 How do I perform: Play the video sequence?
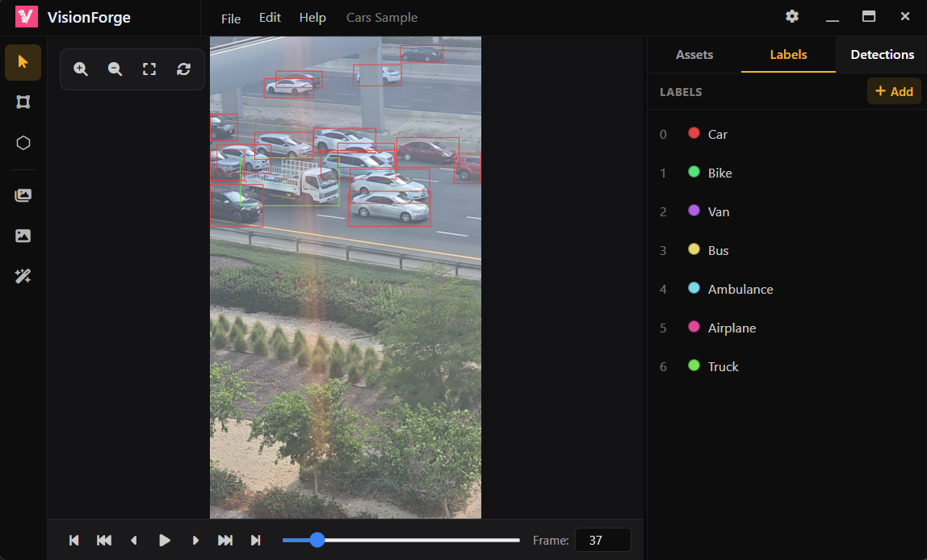[x=165, y=540]
